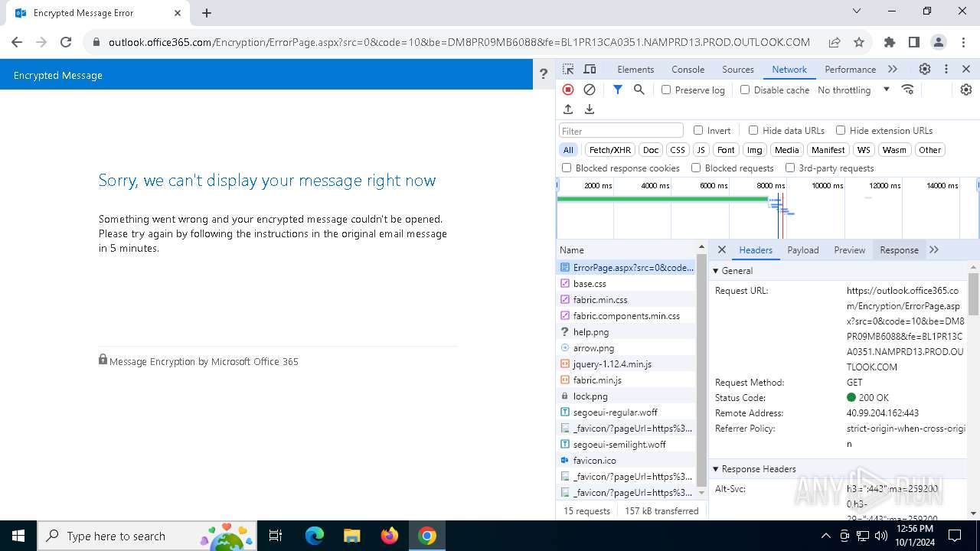Switch to the Sources tab
The image size is (980, 551).
738,69
